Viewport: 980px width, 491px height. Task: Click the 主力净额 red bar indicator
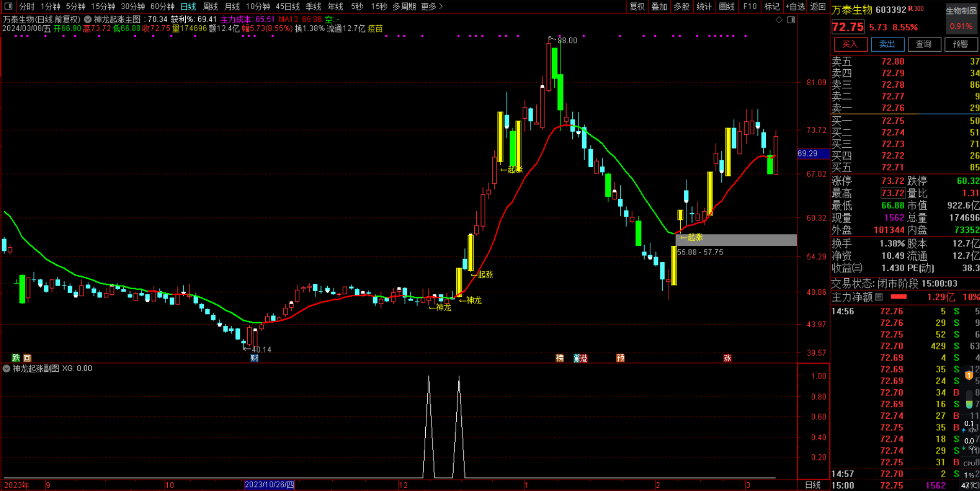(898, 297)
